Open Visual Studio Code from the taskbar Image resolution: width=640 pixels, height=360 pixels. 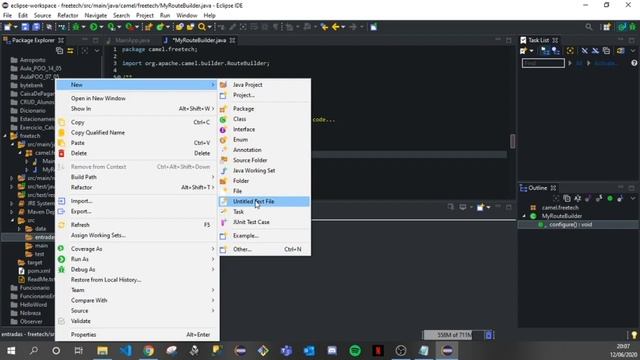point(126,351)
